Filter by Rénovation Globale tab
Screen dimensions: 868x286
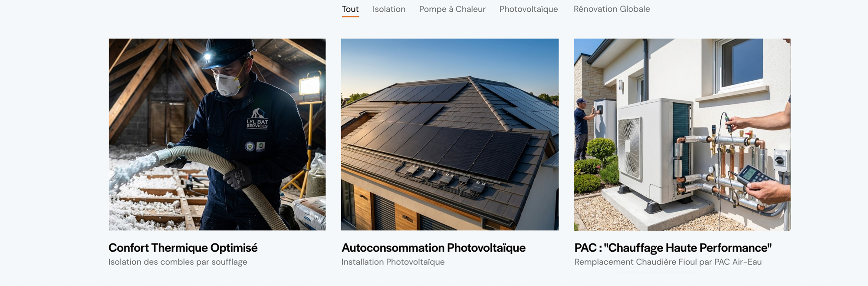coord(612,9)
